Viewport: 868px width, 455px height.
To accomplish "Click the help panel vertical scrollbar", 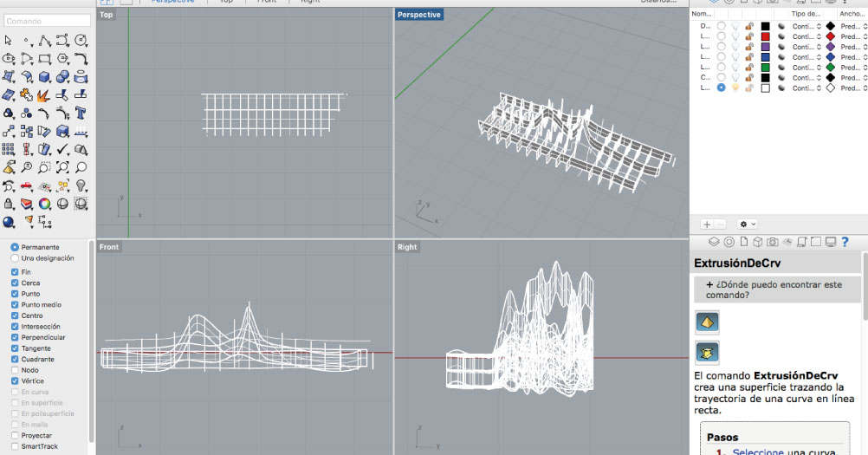I will point(865,285).
